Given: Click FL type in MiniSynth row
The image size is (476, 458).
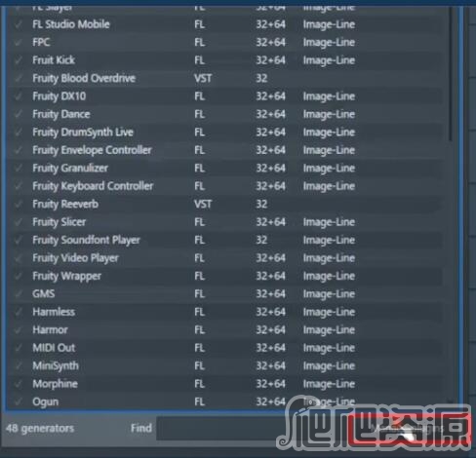Looking at the screenshot, I should 199,365.
